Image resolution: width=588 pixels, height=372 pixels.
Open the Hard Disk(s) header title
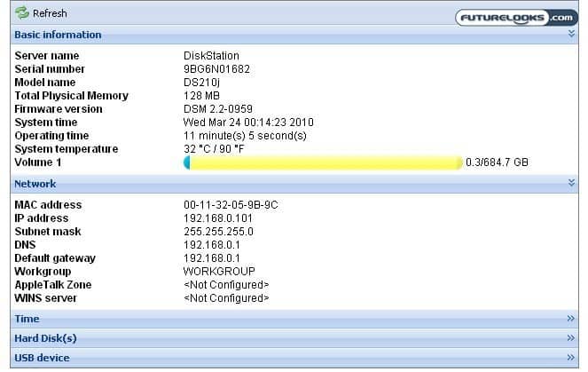[x=45, y=338]
